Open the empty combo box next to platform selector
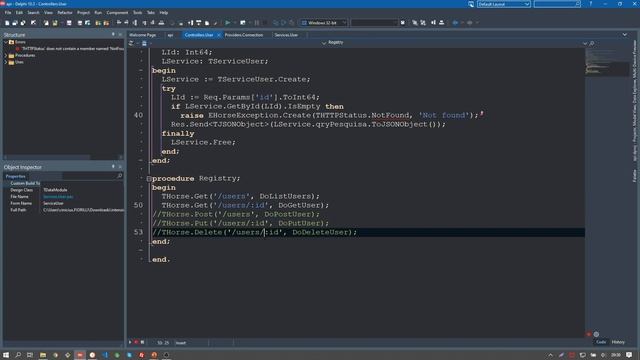This screenshot has height=360, width=640. click(374, 23)
